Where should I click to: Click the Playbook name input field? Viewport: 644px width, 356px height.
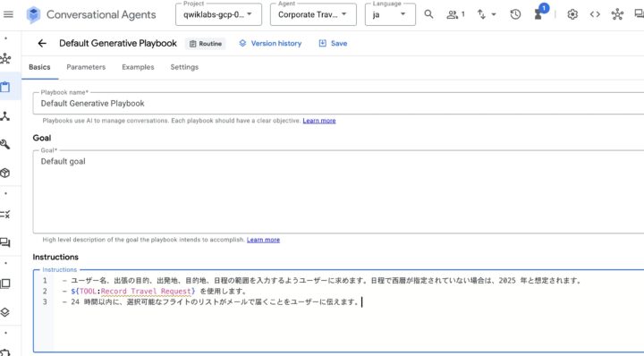[338, 104]
